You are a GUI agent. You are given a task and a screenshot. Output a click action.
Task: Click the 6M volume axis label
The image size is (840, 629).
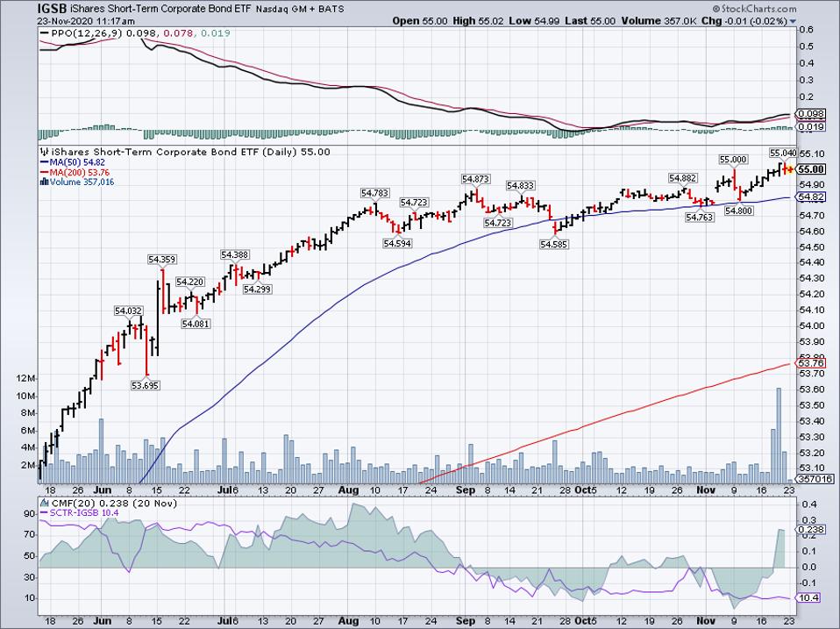coord(27,431)
